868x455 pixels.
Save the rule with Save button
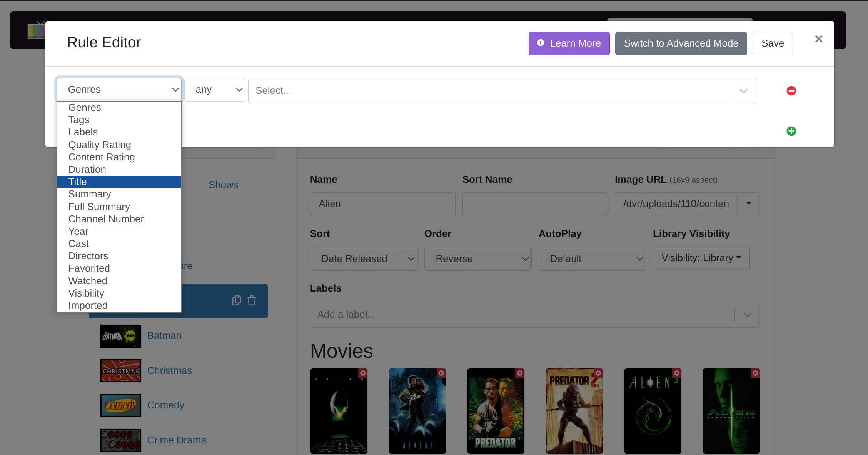(772, 43)
